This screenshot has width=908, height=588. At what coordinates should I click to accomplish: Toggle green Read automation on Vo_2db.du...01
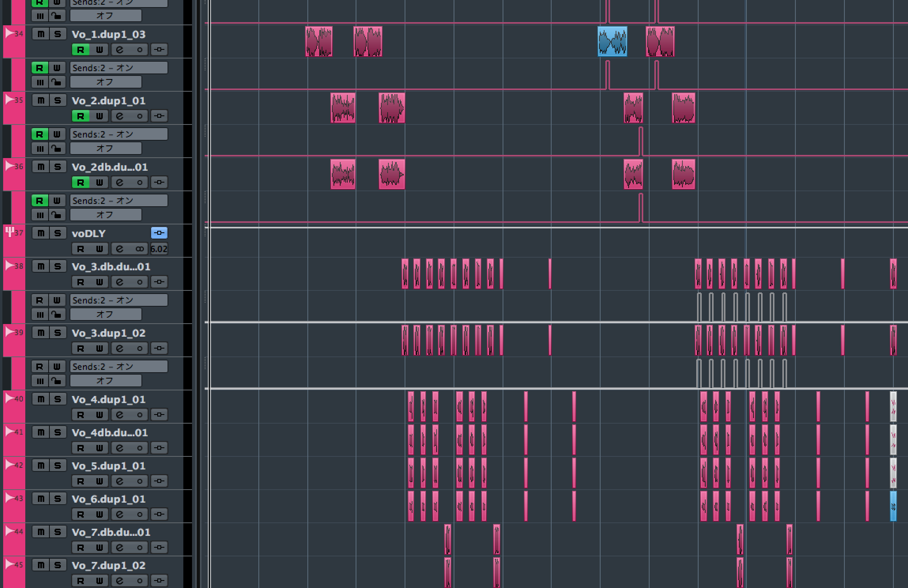[80, 183]
